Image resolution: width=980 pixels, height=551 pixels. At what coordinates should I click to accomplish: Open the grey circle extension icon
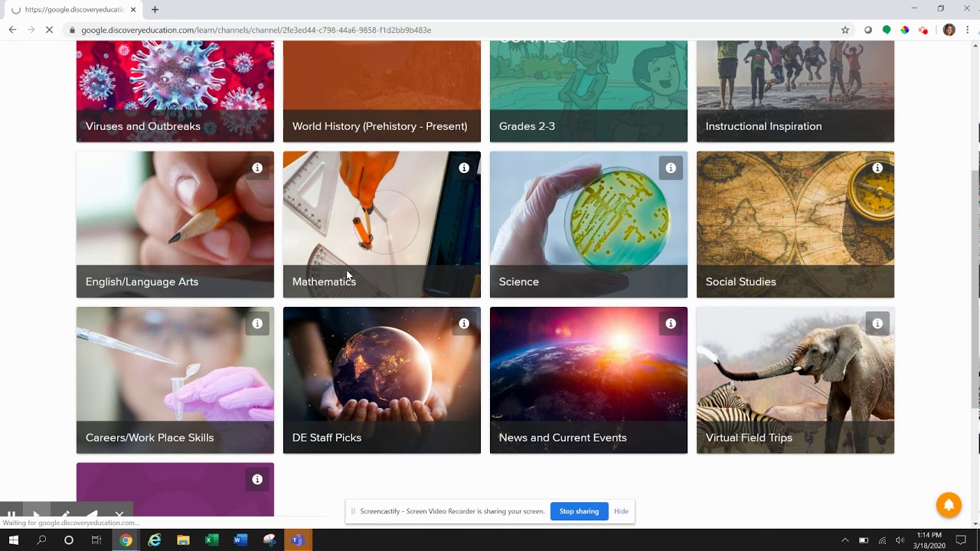(x=868, y=30)
